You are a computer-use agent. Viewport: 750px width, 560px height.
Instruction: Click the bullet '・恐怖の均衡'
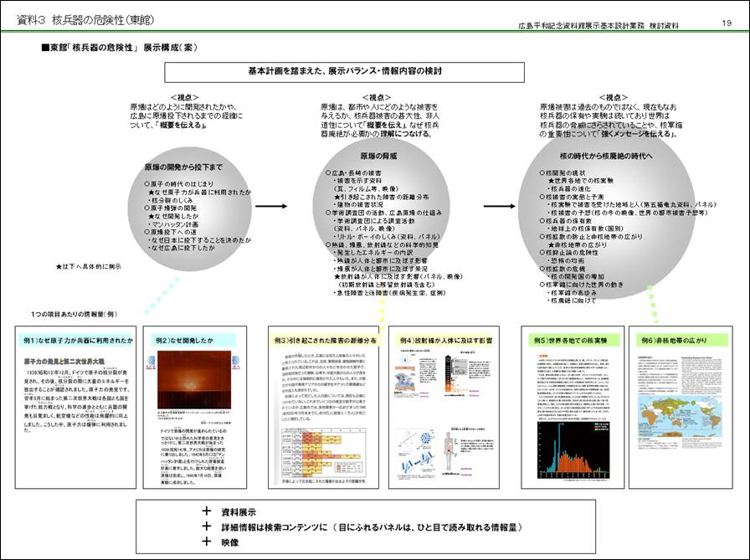pos(567,260)
